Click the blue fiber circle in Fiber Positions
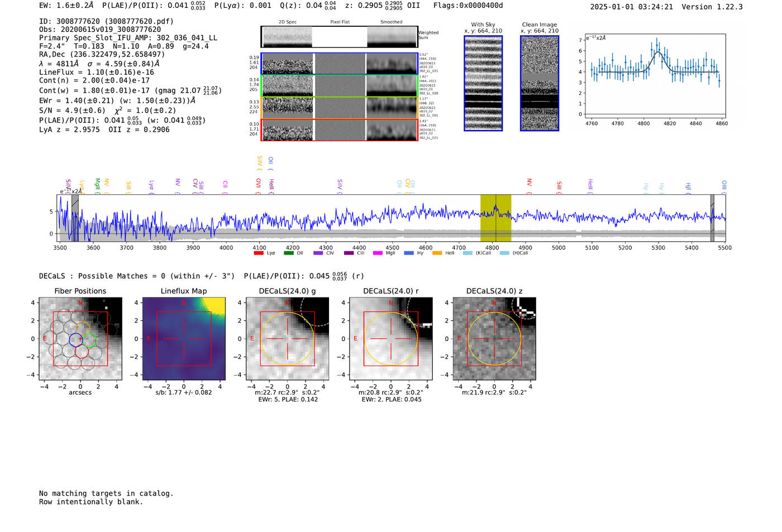Screen dimensions: 782x532 click(75, 339)
